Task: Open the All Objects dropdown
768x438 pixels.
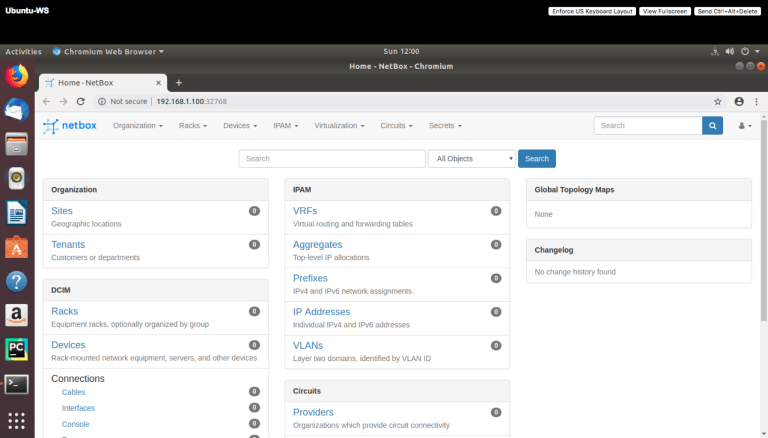Action: click(x=472, y=159)
